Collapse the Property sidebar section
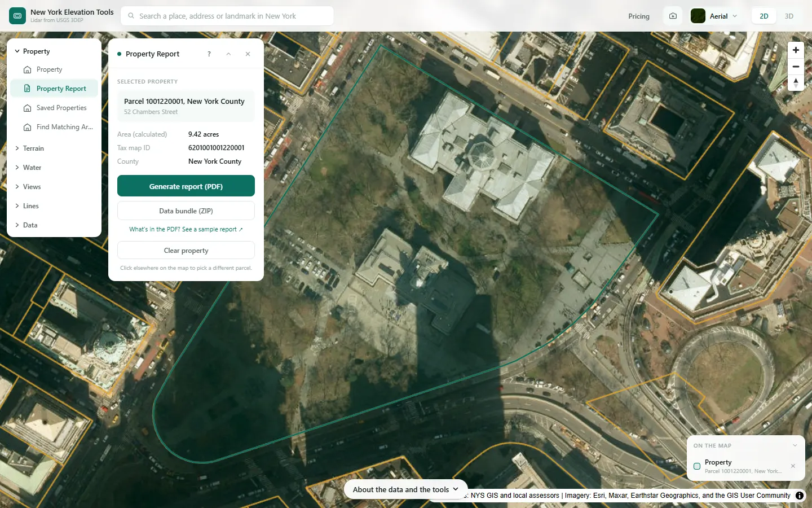 [x=54, y=51]
